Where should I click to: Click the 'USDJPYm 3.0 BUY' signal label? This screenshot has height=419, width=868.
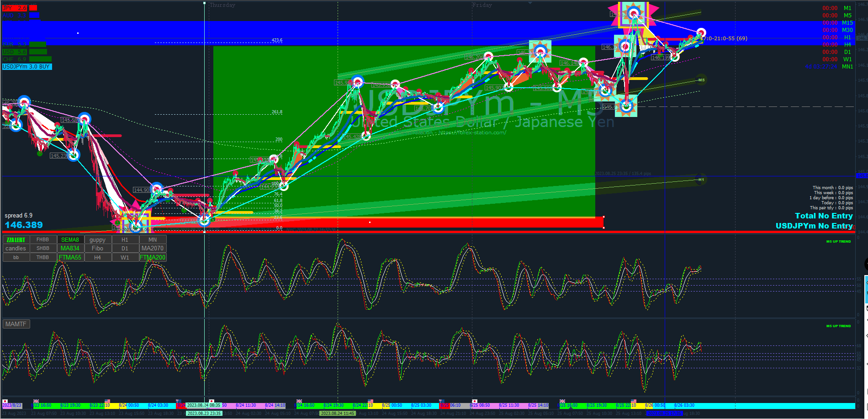coord(26,67)
